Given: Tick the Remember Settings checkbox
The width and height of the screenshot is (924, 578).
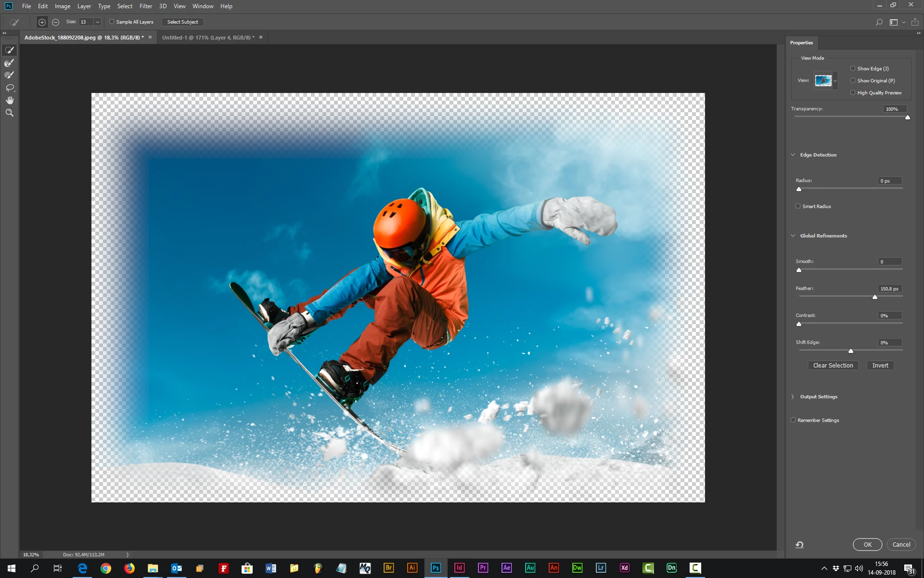Looking at the screenshot, I should 793,420.
